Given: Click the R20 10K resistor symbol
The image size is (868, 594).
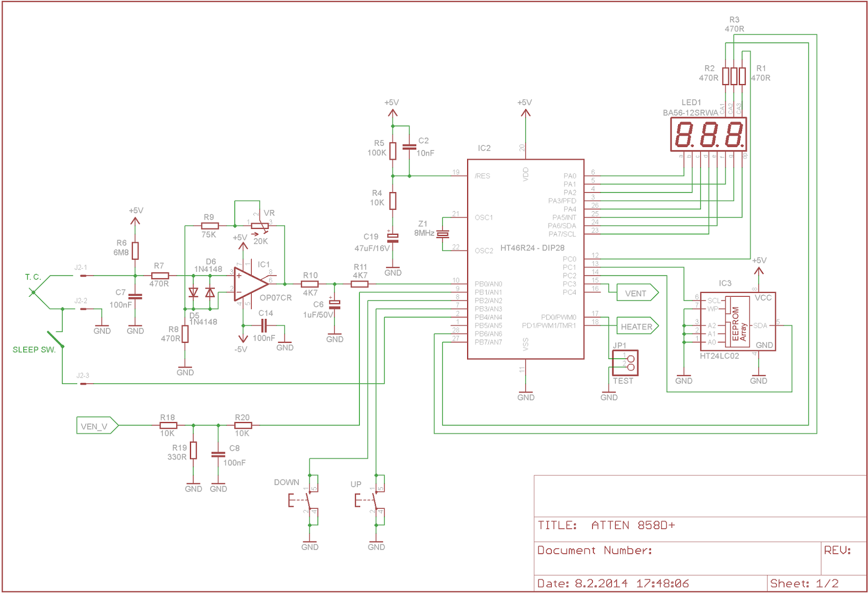Looking at the screenshot, I should pyautogui.click(x=243, y=425).
